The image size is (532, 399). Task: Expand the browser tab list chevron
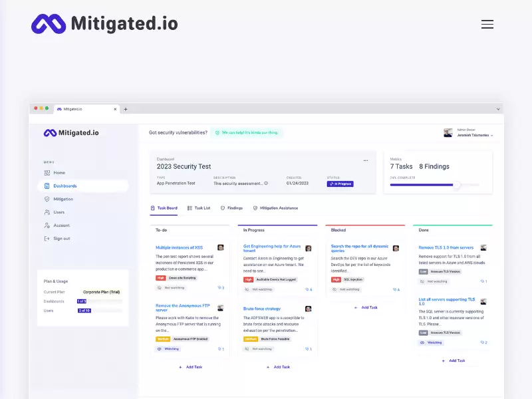498,109
